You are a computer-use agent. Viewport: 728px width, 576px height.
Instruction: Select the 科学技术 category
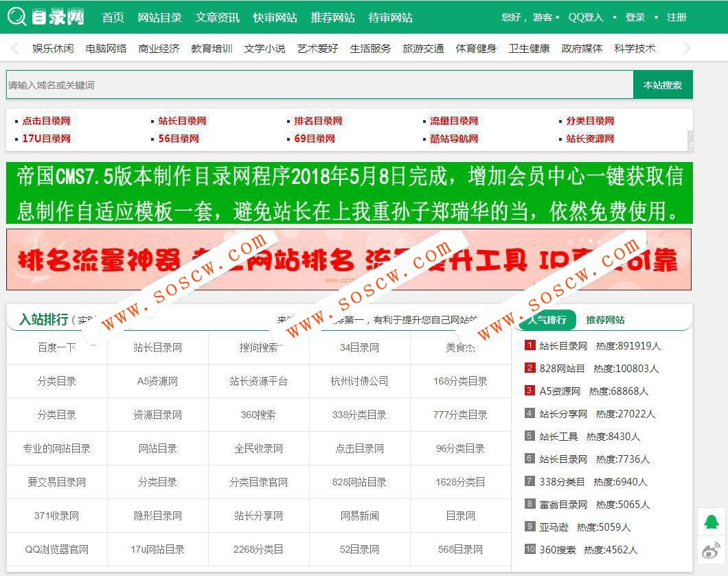[635, 48]
